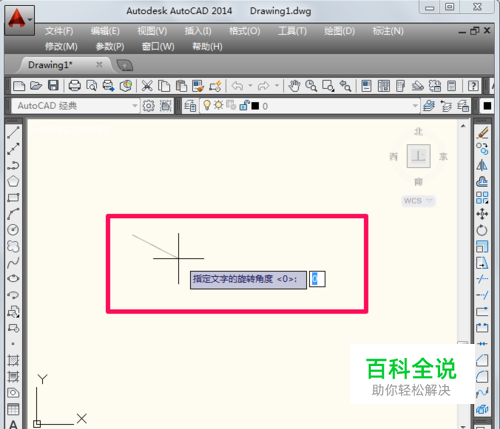The width and height of the screenshot is (500, 429).
Task: Click the Zoom Previous icon
Action: click(x=345, y=86)
